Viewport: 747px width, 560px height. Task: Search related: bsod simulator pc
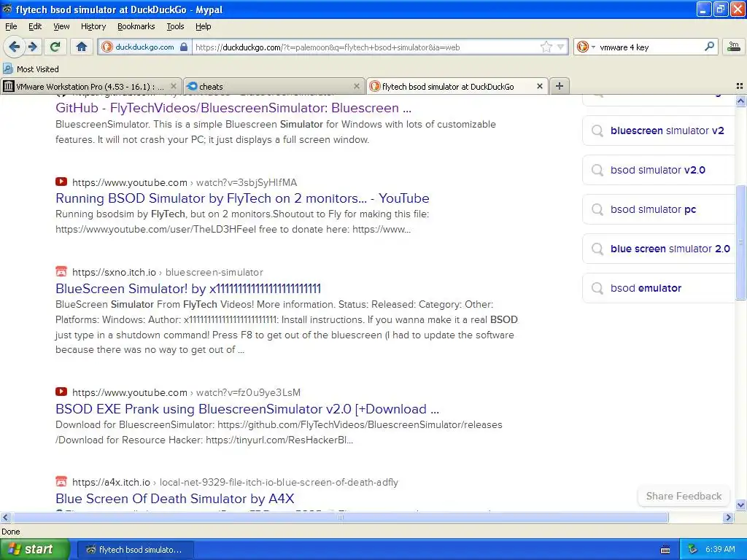659,209
